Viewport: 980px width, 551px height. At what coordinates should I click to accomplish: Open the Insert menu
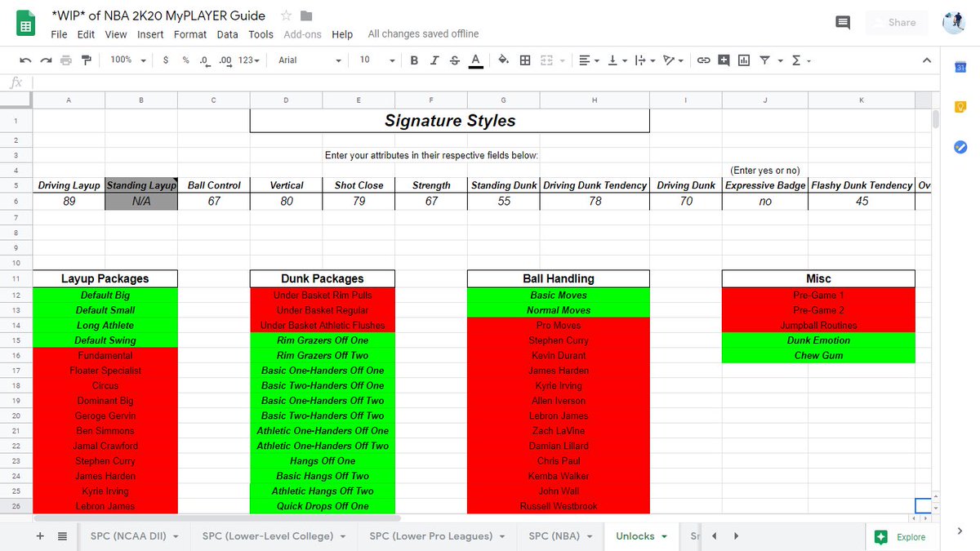(x=150, y=34)
